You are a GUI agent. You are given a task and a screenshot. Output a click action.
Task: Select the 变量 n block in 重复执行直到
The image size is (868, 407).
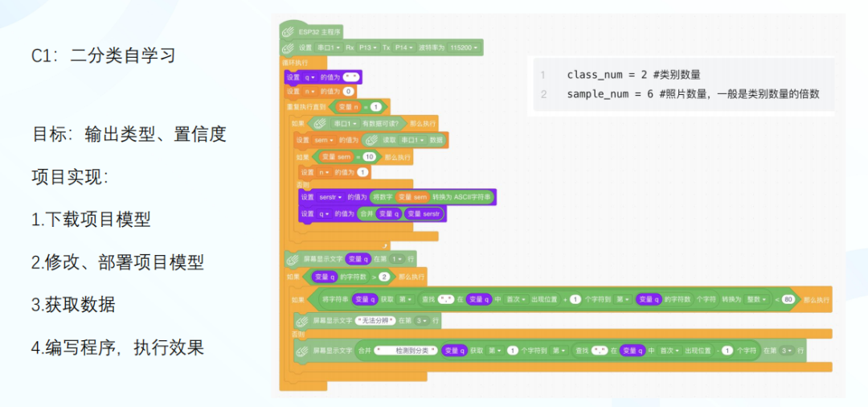pyautogui.click(x=348, y=107)
